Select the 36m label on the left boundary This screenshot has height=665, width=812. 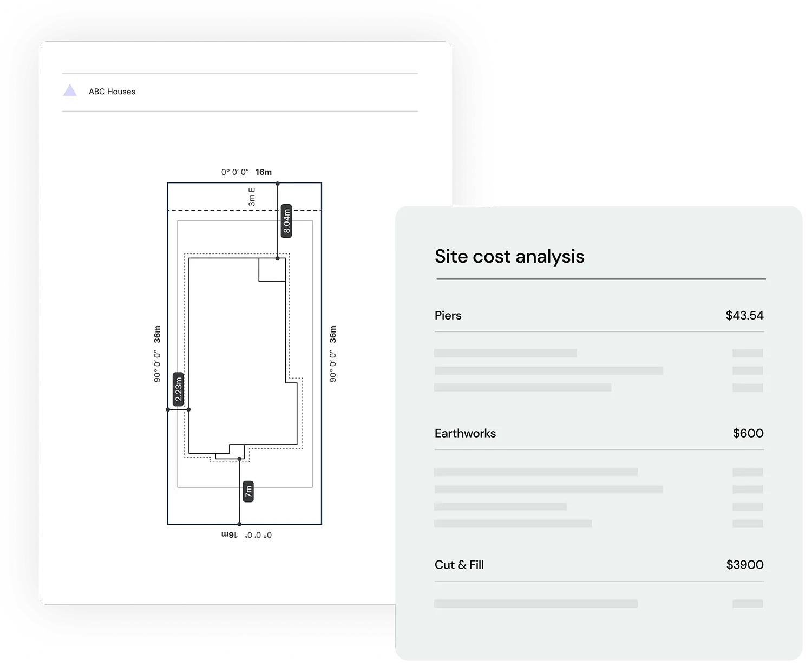click(157, 334)
